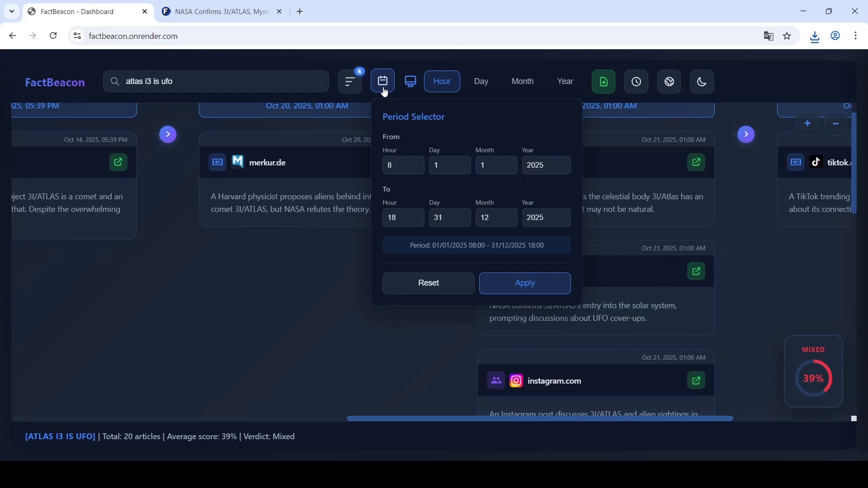The width and height of the screenshot is (868, 488).
Task: Expand the next group with right chevron near tiktok
Action: click(x=746, y=134)
